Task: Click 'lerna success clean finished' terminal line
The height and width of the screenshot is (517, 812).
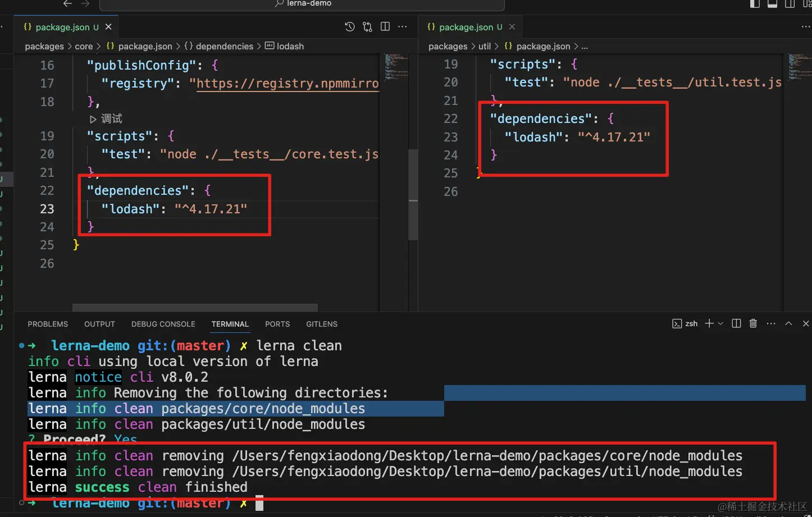Action: [138, 487]
